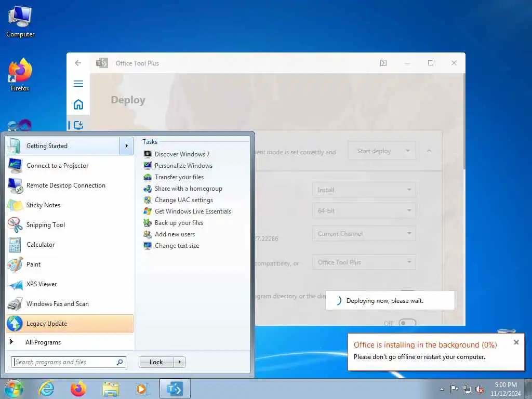The image size is (532, 399).
Task: Open Getting Started from Start menu
Action: 63,146
